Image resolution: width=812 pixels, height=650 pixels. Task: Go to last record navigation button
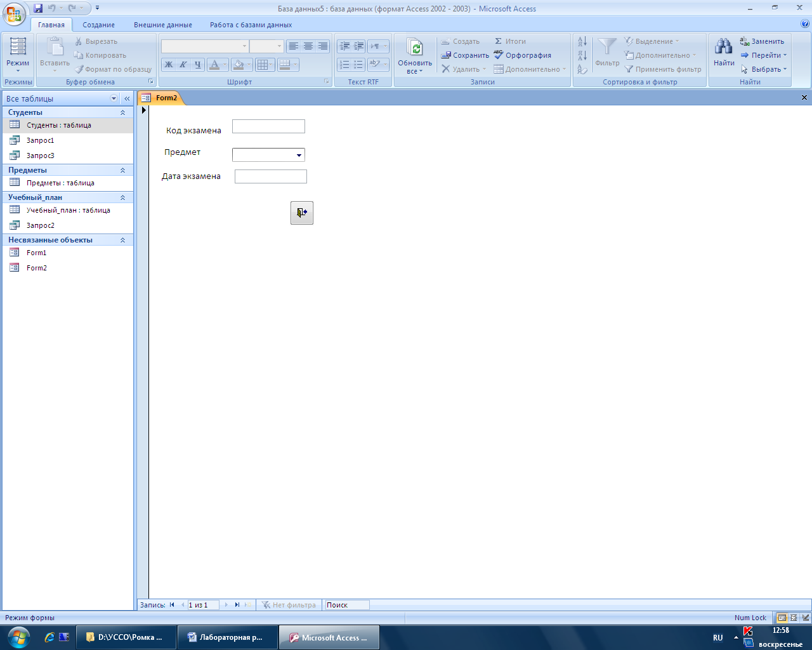tap(237, 605)
